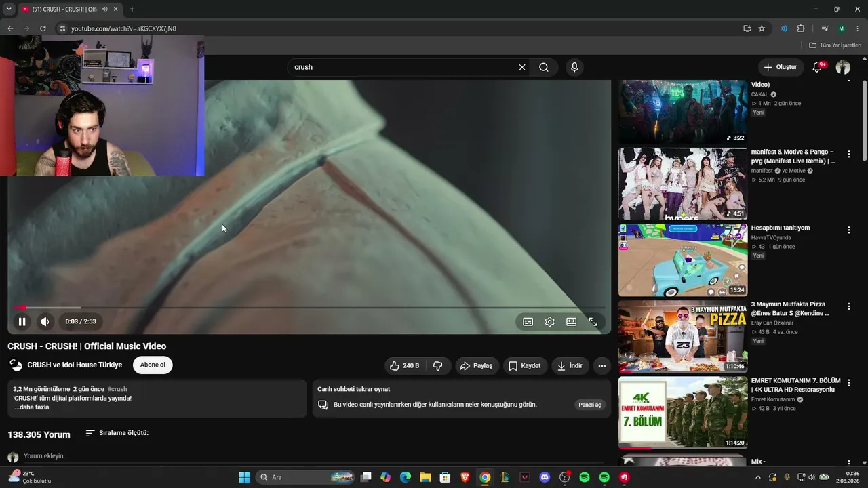Open the Tüm Yer İşaretleri bookmarks folder
This screenshot has width=868, height=488.
pyautogui.click(x=835, y=45)
